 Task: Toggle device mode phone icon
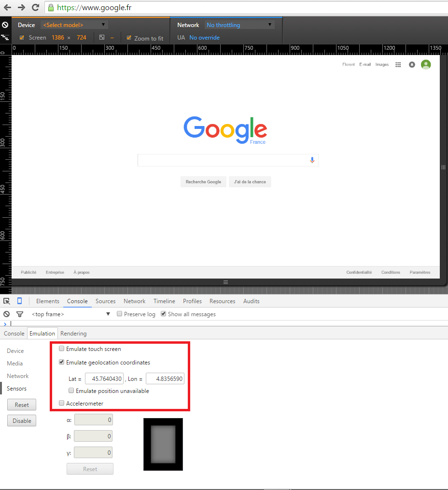pos(20,301)
